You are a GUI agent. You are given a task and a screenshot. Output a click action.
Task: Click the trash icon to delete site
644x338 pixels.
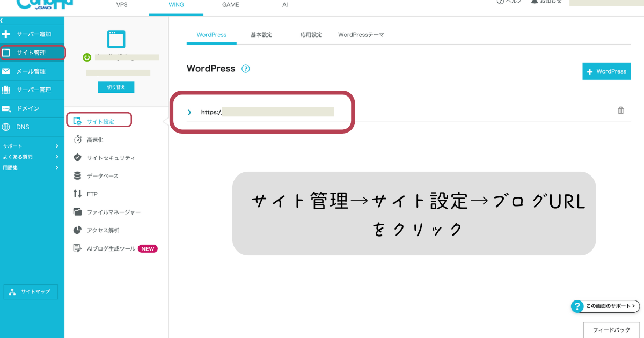(621, 111)
